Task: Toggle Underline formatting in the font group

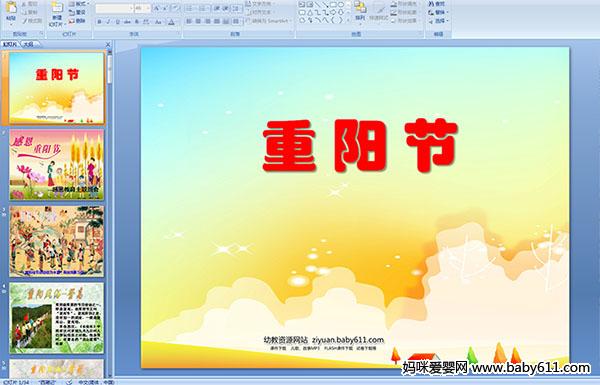Action: click(117, 22)
